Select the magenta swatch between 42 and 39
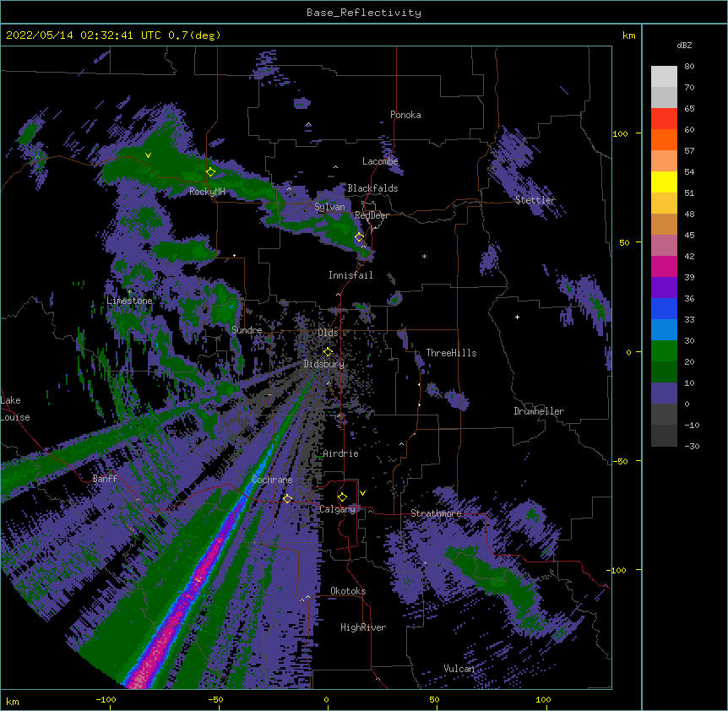The height and width of the screenshot is (711, 728). 664,267
